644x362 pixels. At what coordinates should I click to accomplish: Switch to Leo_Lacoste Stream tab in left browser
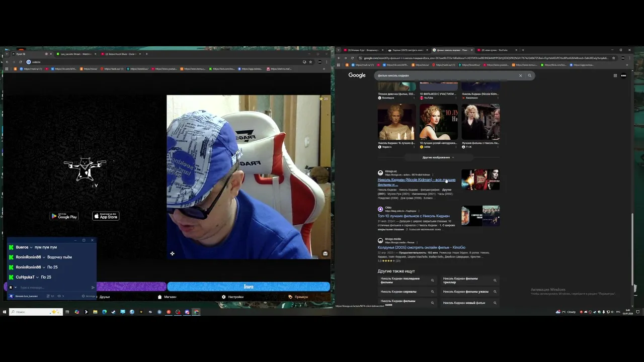coord(76,54)
